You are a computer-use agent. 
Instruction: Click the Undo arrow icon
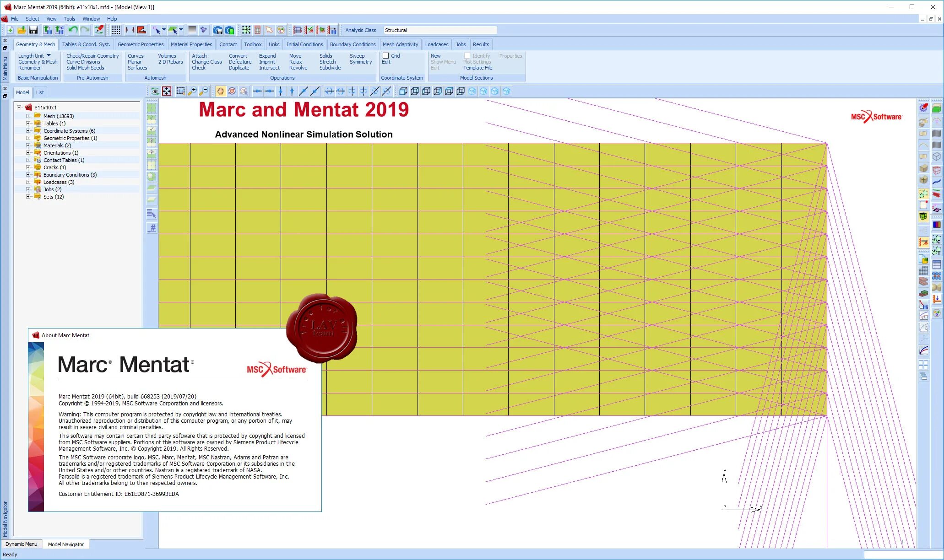coord(73,30)
